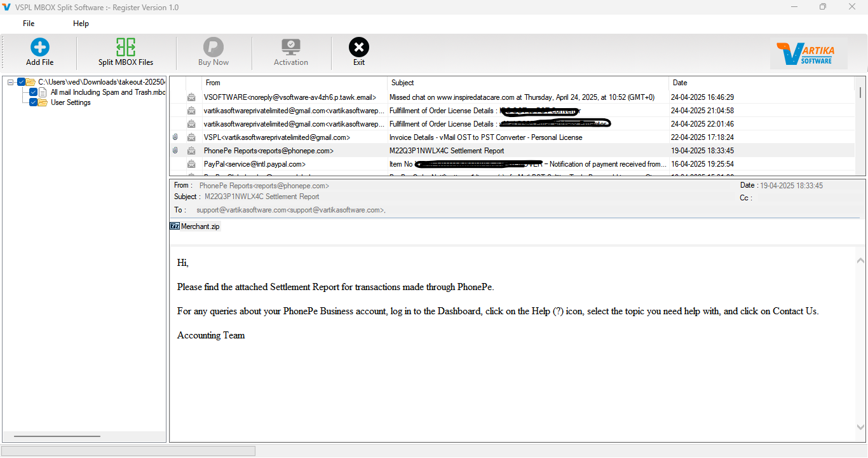The image size is (868, 458).
Task: Open the Activation toolbar icon
Action: [291, 47]
